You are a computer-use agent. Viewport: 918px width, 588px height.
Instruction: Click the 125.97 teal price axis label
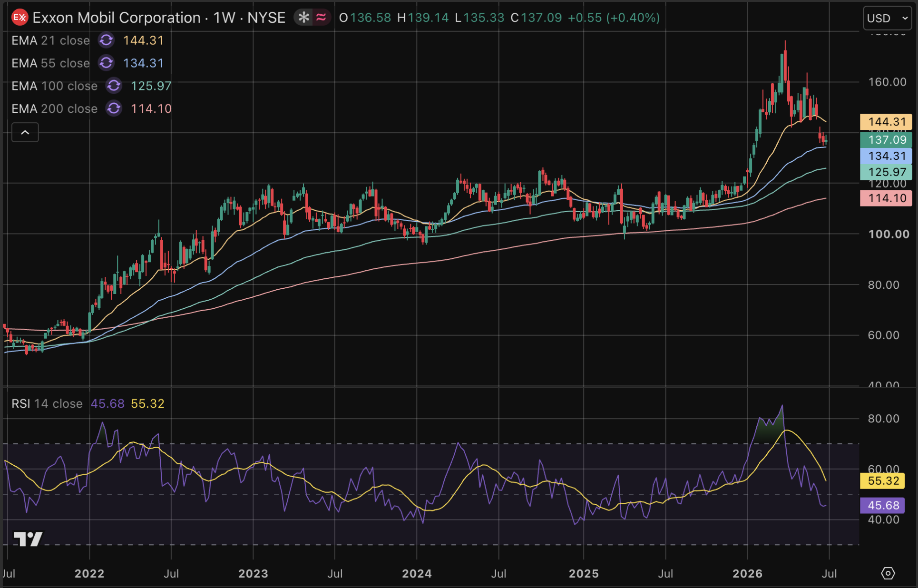pos(886,172)
